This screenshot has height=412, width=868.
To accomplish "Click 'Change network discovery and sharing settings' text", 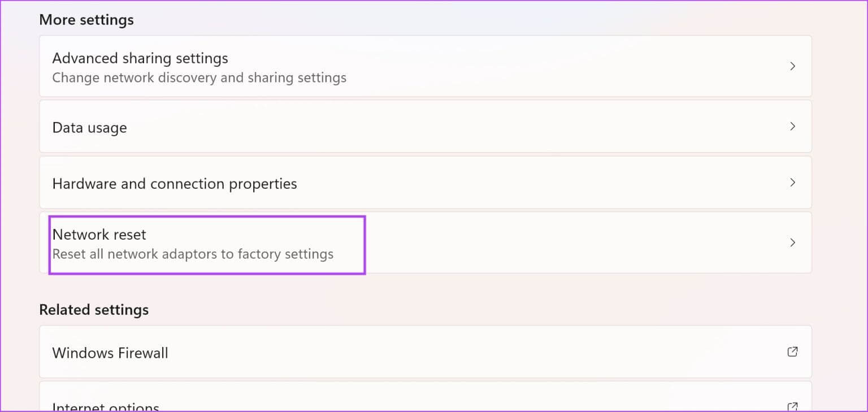I will click(199, 77).
